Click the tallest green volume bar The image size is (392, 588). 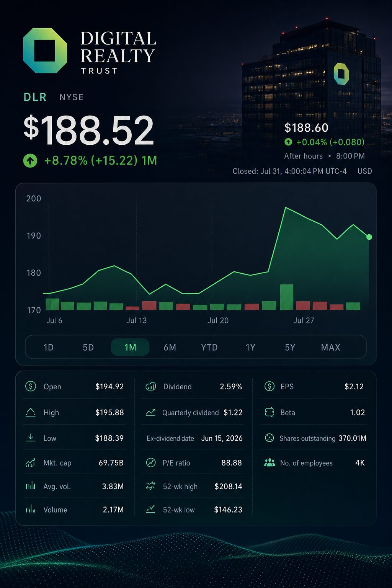pos(287,297)
